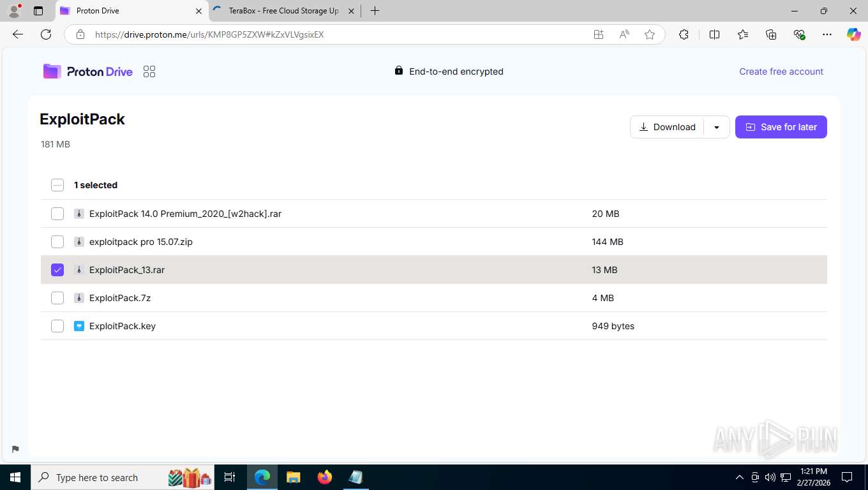The height and width of the screenshot is (490, 868).
Task: Go back using browser back arrow
Action: point(18,34)
